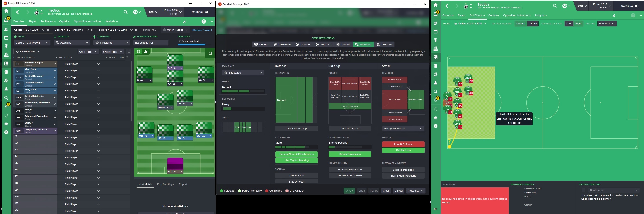Click the Work Ball Into Box zone
Image resolution: width=644 pixels, height=214 pixels.
[416, 100]
